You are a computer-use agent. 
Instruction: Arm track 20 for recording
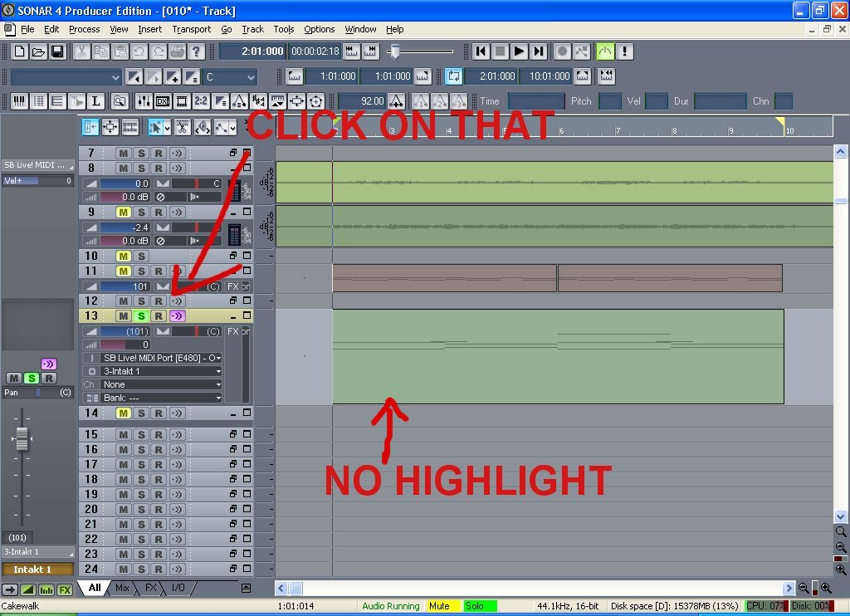(159, 509)
